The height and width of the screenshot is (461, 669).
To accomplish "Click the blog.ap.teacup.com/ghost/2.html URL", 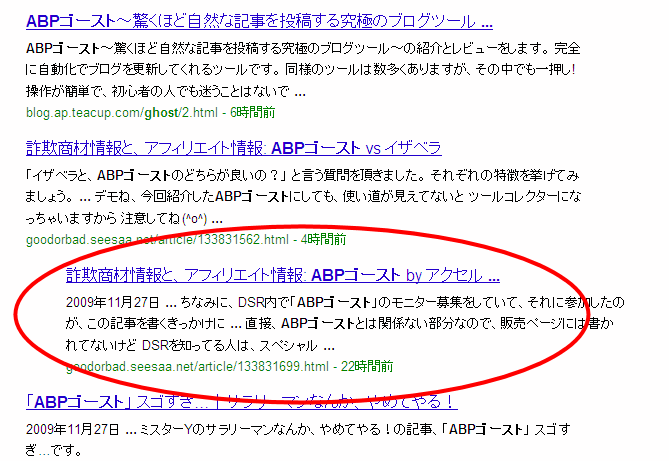I will point(122,113).
